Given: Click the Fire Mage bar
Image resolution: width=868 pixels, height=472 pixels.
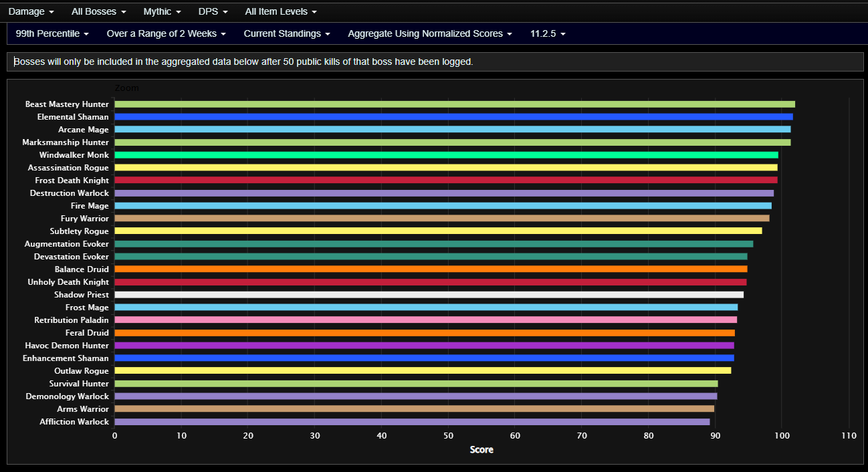Looking at the screenshot, I should tap(443, 206).
